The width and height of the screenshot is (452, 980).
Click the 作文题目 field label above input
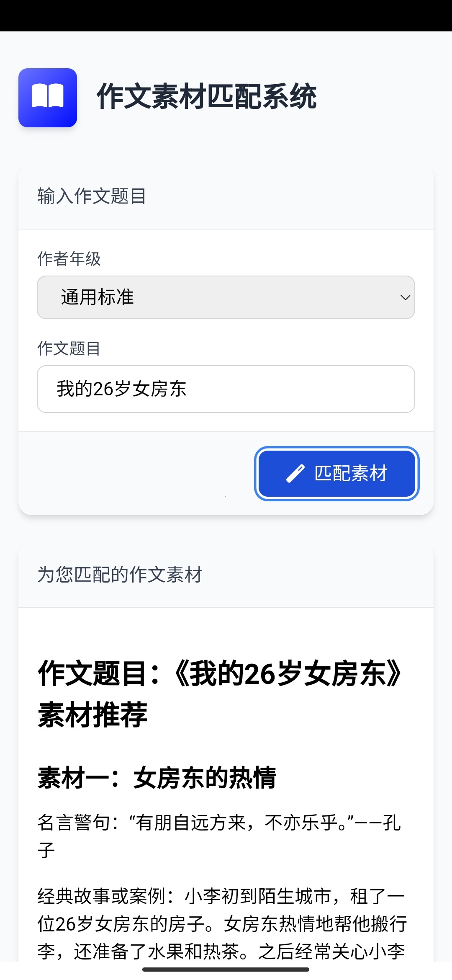point(69,348)
